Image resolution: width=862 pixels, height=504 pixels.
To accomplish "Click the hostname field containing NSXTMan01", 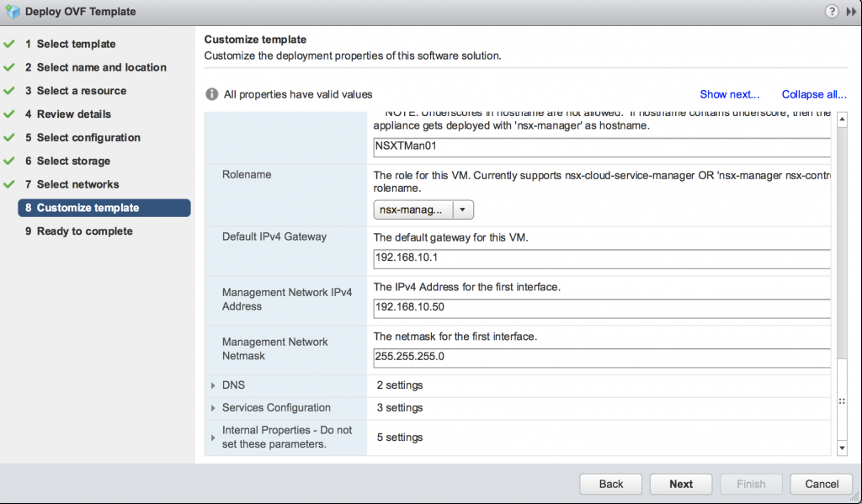I will 602,146.
